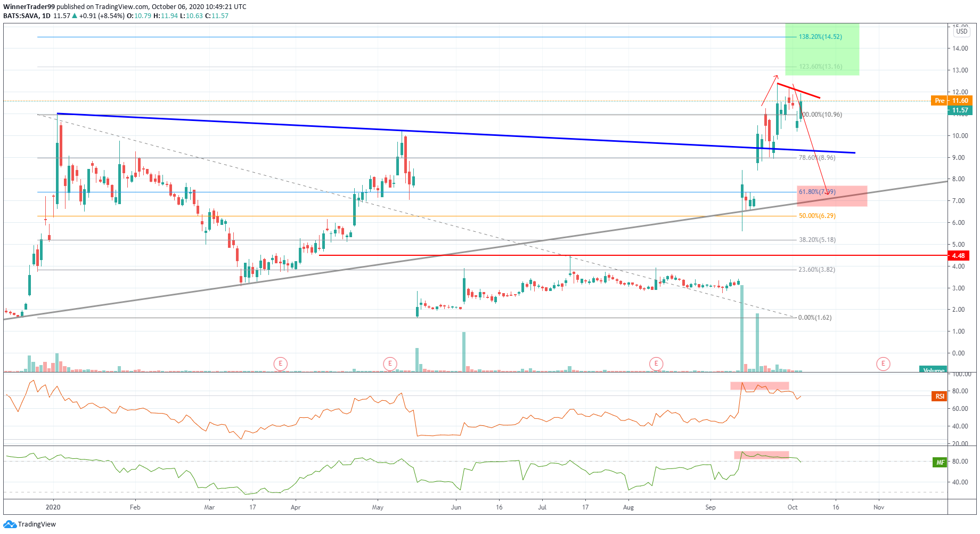Viewport: 980px width, 534px height.
Task: Click the 0.00%(1.62) Fibonacci label
Action: pos(814,318)
